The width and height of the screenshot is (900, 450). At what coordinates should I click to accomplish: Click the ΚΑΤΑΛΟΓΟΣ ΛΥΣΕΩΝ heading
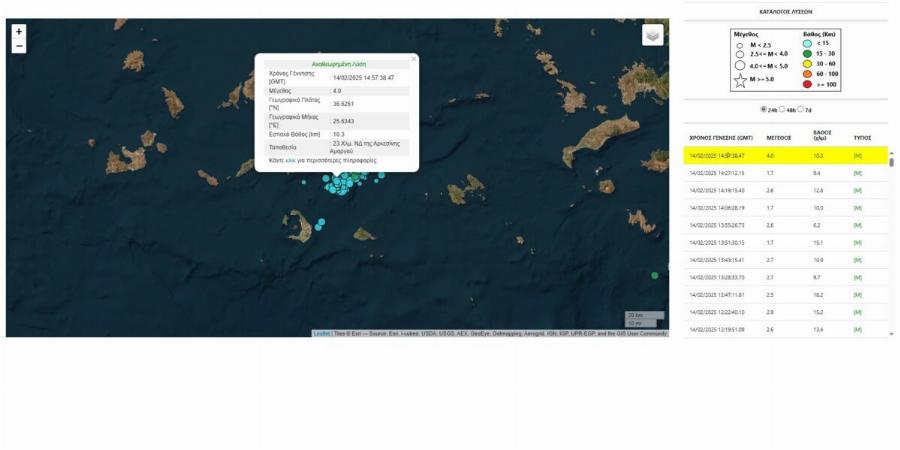(786, 11)
